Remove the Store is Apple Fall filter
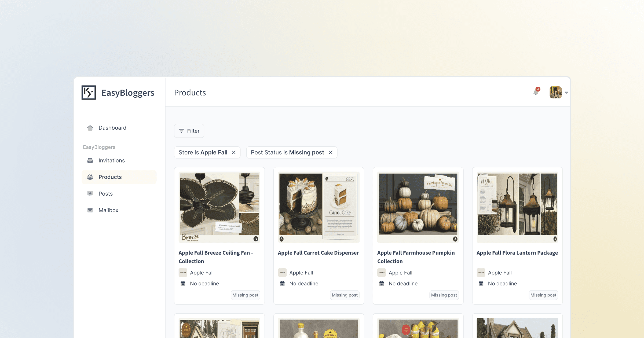 pyautogui.click(x=234, y=152)
